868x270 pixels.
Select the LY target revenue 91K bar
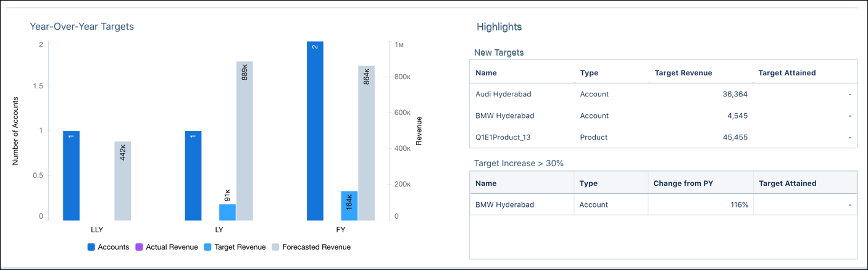click(x=227, y=213)
